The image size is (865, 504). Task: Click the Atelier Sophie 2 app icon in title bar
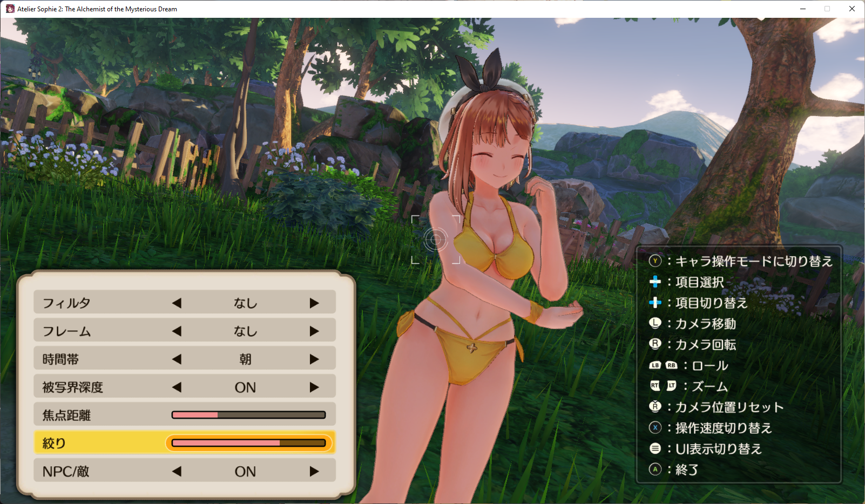pos(10,9)
